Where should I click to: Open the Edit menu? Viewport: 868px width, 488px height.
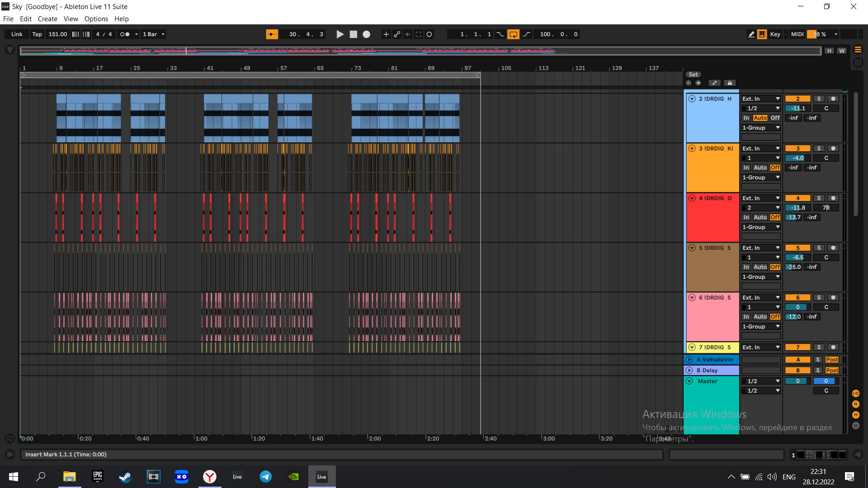26,19
